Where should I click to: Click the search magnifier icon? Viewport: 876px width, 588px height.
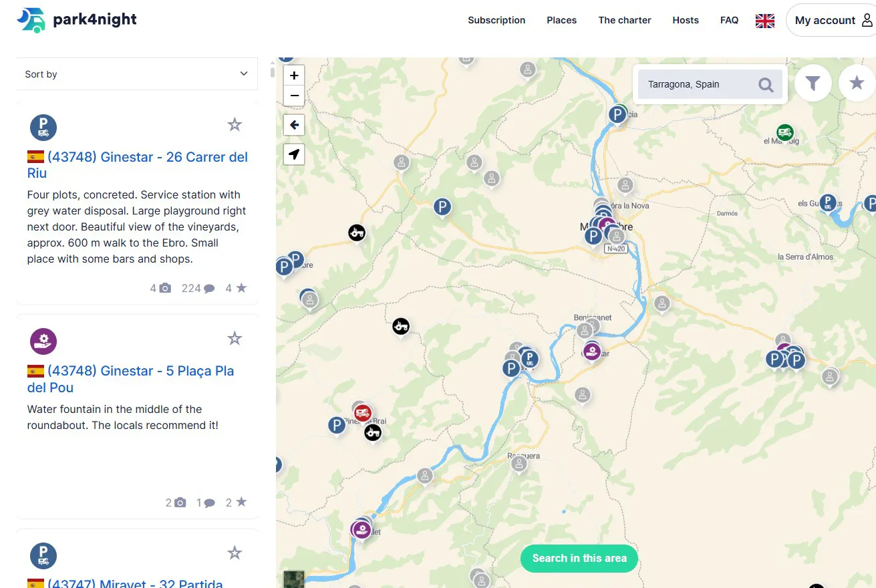point(766,85)
